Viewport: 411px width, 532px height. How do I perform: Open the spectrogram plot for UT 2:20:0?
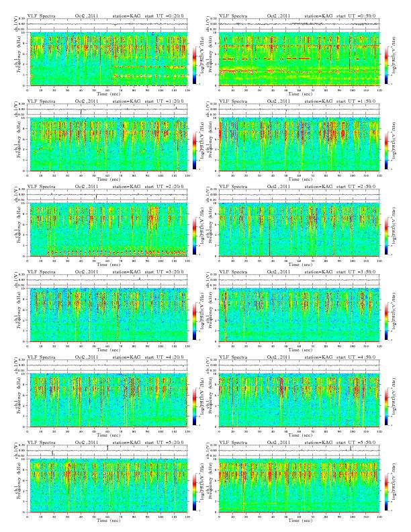(x=109, y=230)
